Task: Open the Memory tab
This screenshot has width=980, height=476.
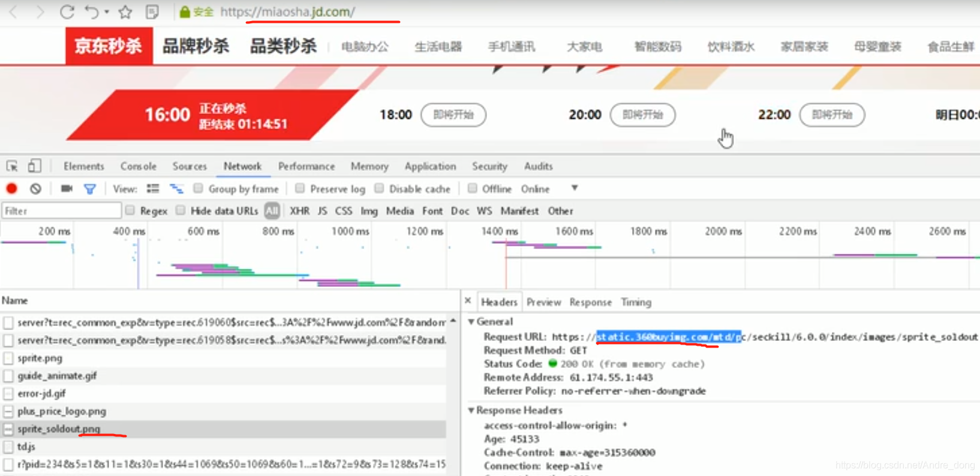Action: (369, 166)
